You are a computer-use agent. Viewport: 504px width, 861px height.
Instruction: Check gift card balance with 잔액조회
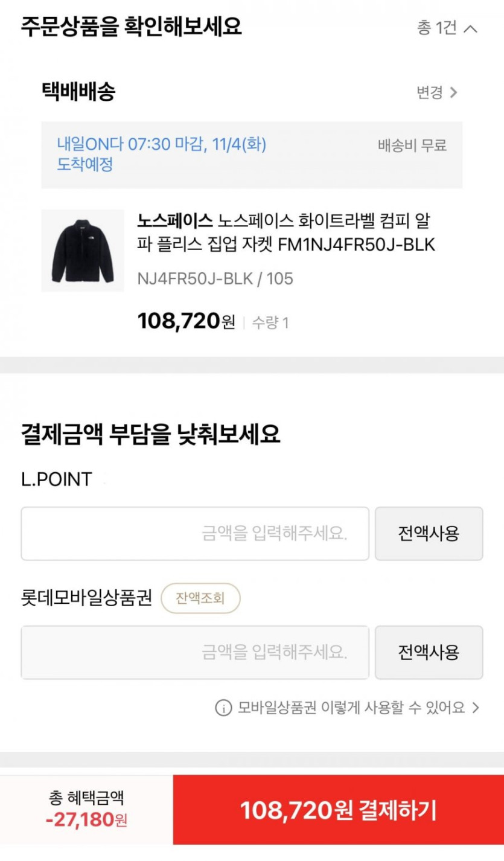200,598
